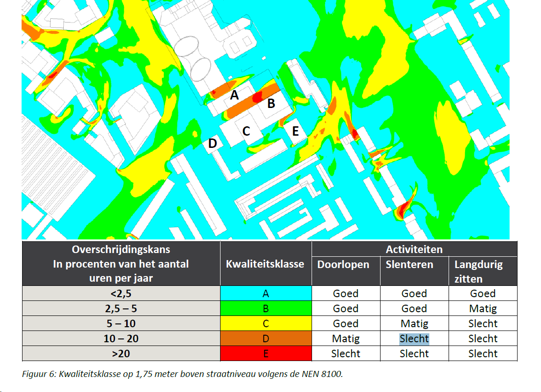541x392 pixels.
Task: Click 'Goed' in Langdurig zitten, row A
Action: click(x=483, y=294)
